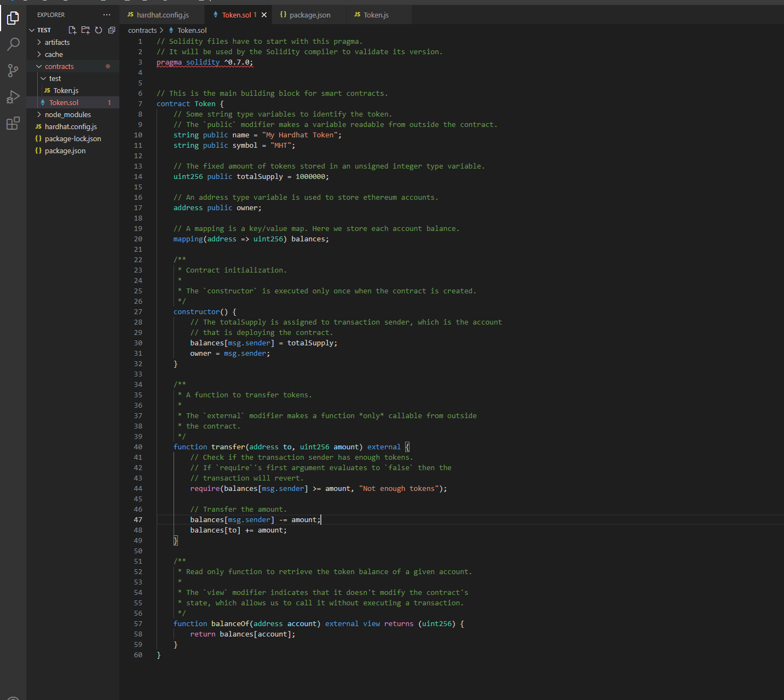Collapse the test subfolder
Viewport: 784px width, 700px height.
73,78
